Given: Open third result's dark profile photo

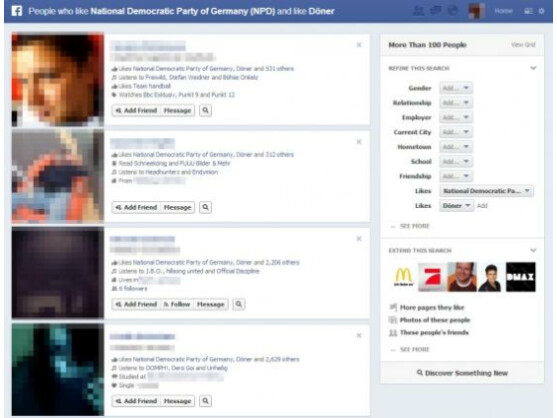Looking at the screenshot, I should 58,273.
